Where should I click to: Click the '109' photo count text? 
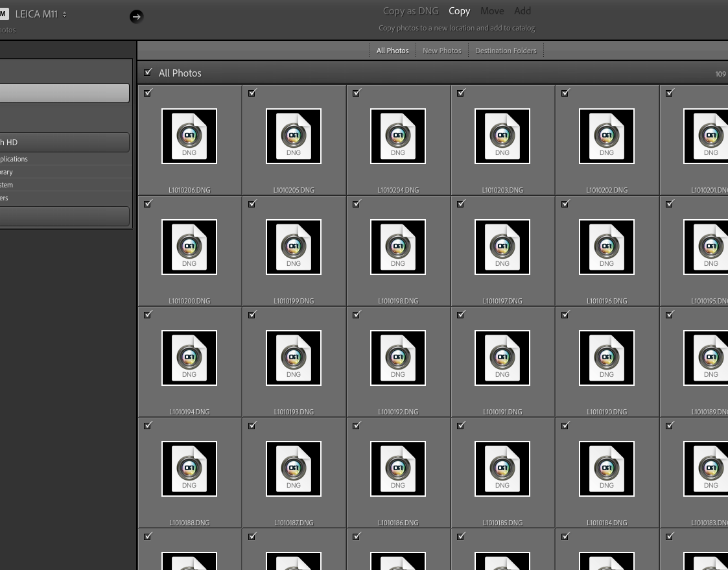tap(721, 75)
